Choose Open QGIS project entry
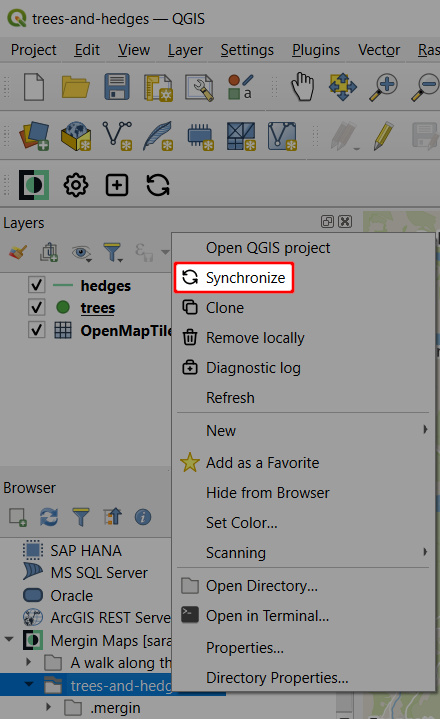440x719 pixels. pyautogui.click(x=303, y=248)
